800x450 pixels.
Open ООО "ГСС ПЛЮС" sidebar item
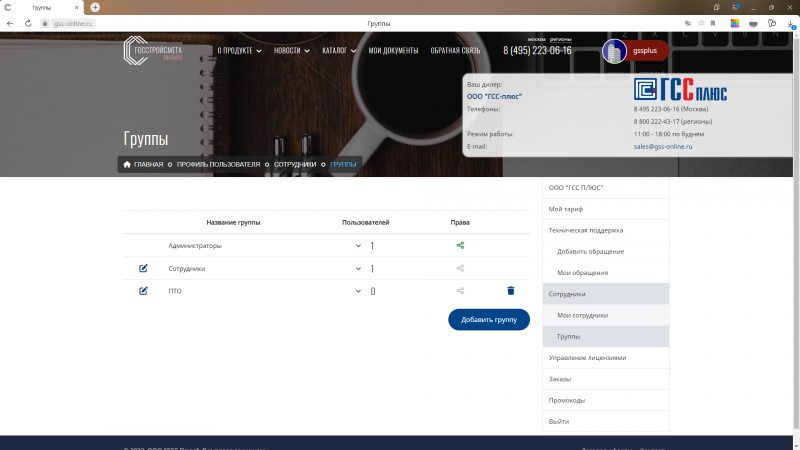606,188
